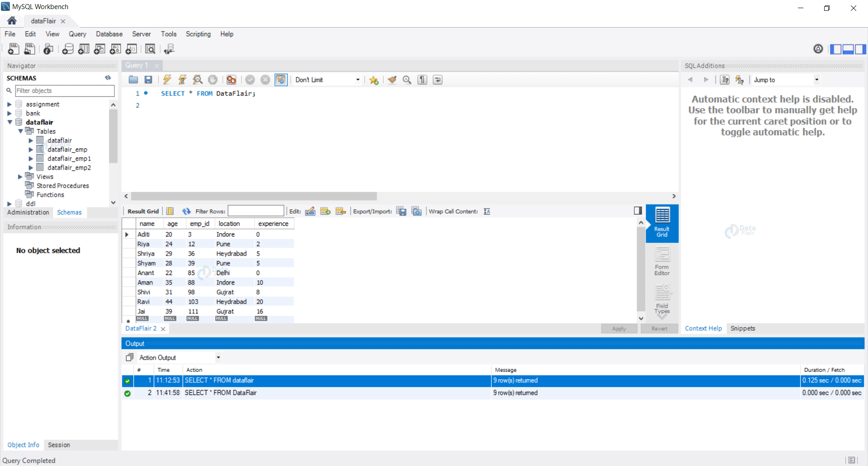Create a new SQL tab from main toolbar
Image resolution: width=868 pixels, height=466 pixels.
[x=14, y=49]
